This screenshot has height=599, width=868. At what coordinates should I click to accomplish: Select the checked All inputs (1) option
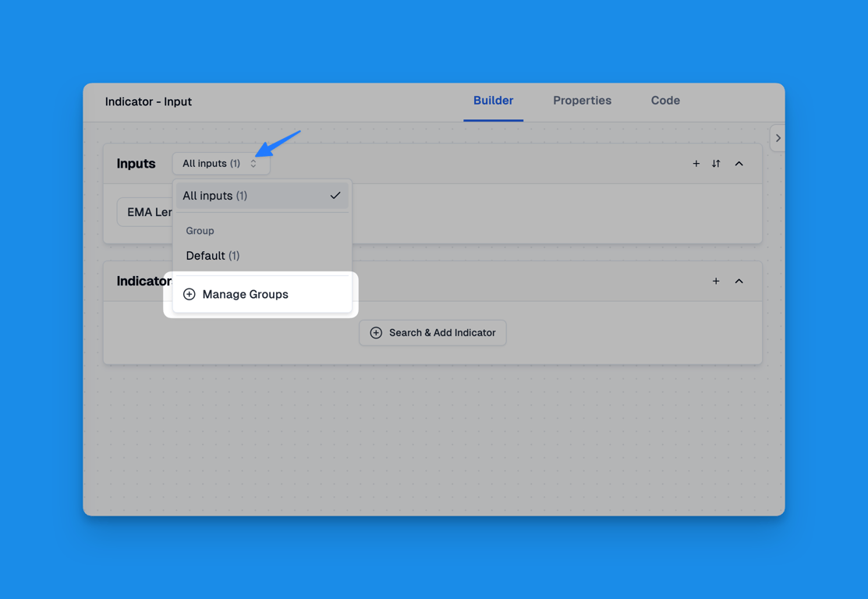click(261, 196)
